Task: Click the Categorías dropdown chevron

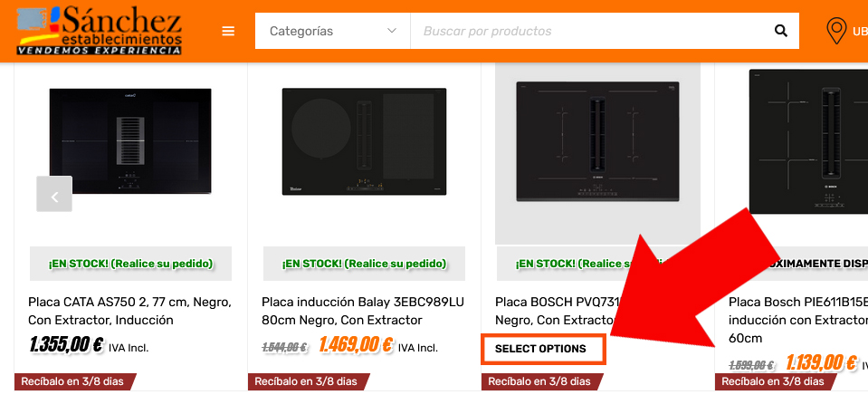Action: pos(392,31)
